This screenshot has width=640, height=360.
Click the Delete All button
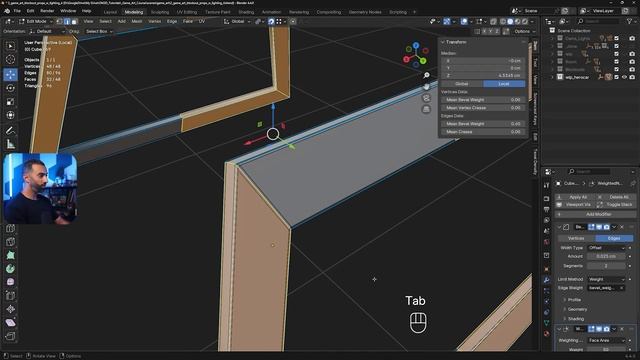(x=615, y=197)
